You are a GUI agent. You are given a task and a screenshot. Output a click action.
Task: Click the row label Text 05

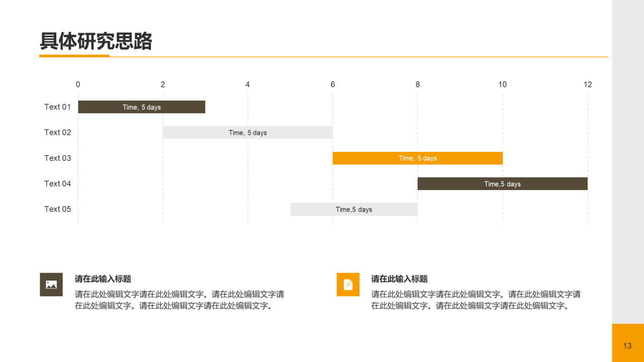pyautogui.click(x=57, y=209)
